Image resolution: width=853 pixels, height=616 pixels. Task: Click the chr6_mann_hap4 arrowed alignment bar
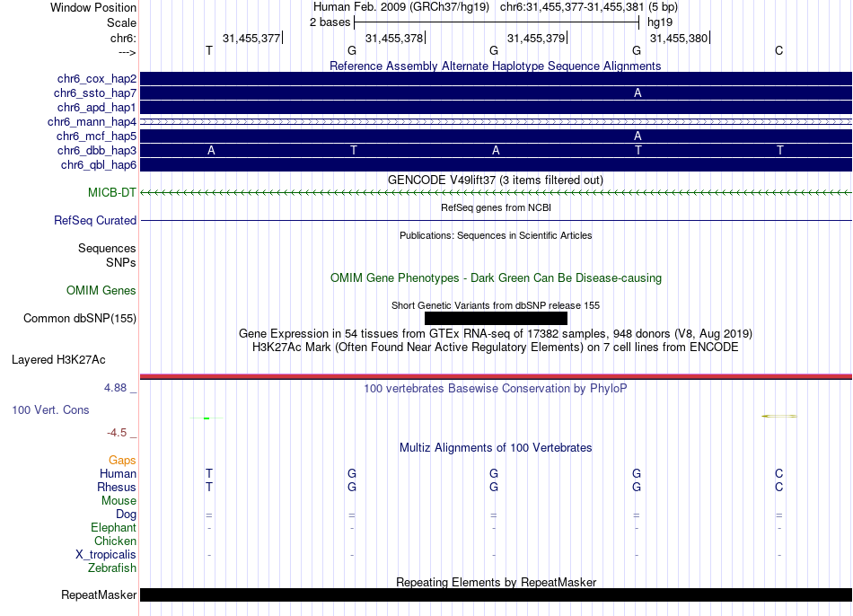coord(497,122)
